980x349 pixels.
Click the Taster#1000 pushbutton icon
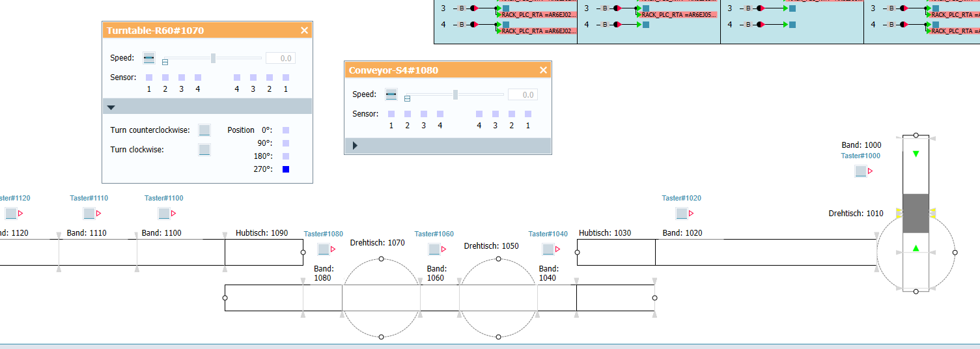[x=861, y=171]
